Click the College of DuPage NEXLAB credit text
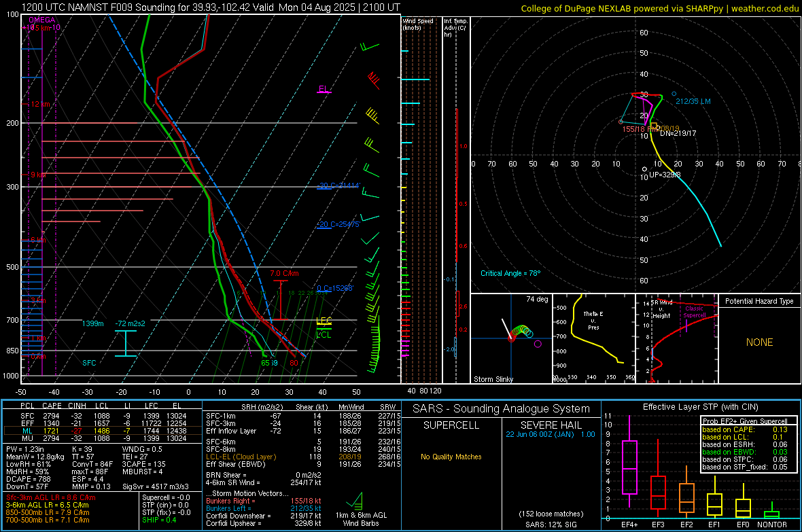 click(660, 9)
